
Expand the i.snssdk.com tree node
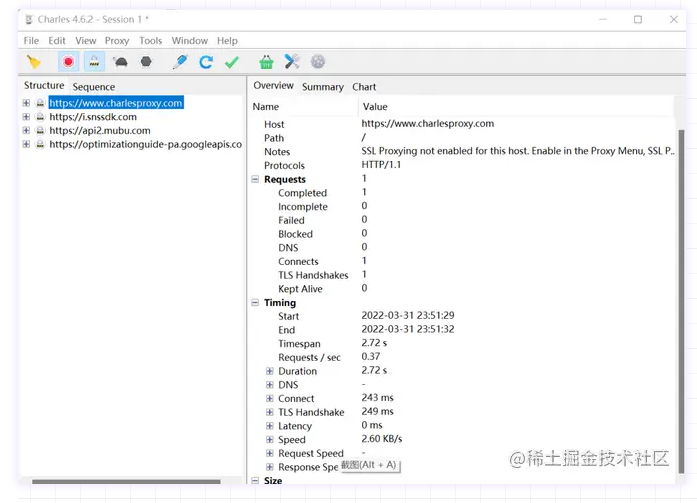pos(26,117)
